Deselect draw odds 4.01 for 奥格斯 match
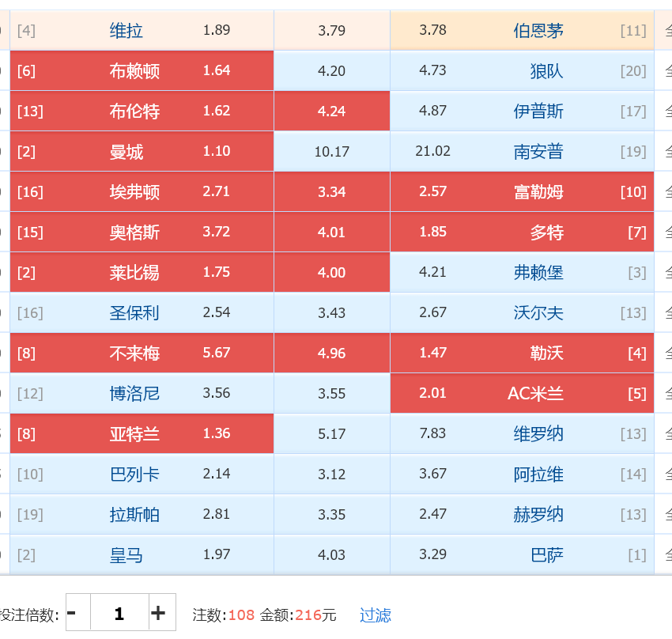Image resolution: width=672 pixels, height=639 pixels. coord(332,232)
